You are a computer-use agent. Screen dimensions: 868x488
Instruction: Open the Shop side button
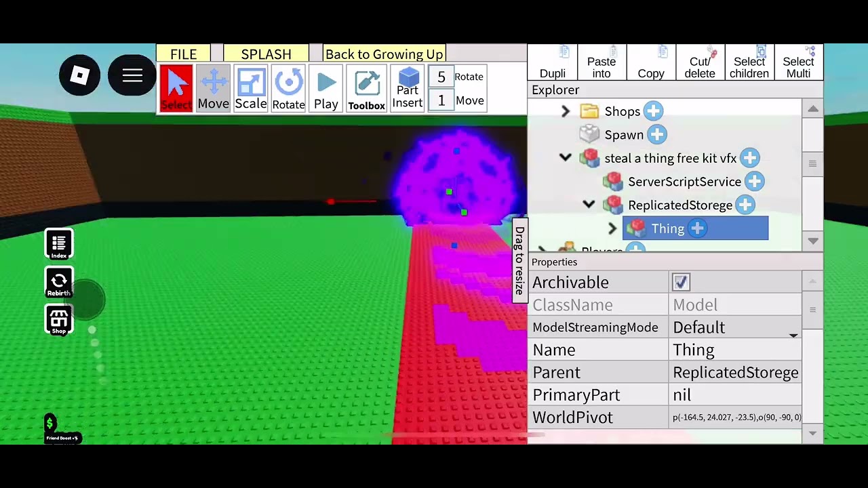[x=59, y=319]
